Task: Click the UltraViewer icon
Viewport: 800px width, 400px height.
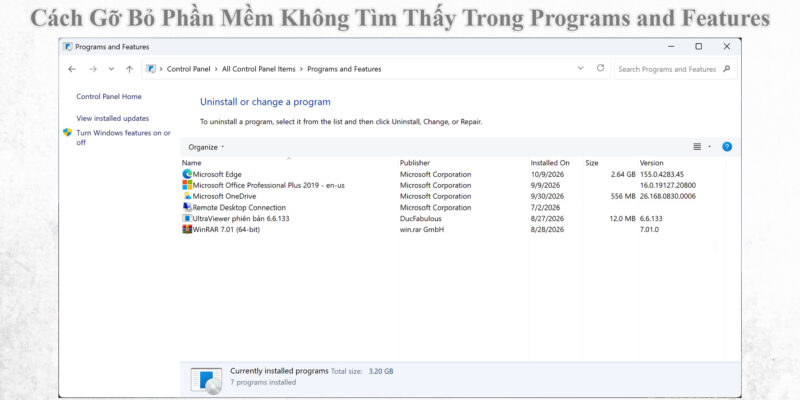Action: tap(187, 218)
